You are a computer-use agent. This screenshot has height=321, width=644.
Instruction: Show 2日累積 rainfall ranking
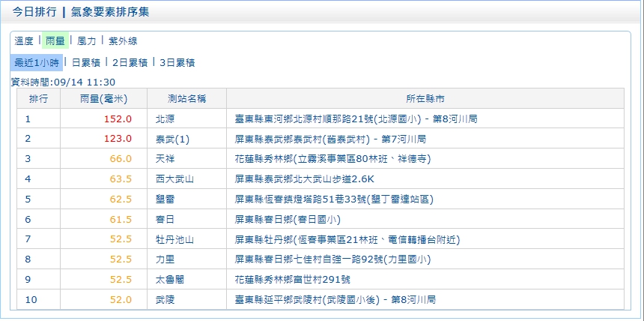click(x=129, y=63)
